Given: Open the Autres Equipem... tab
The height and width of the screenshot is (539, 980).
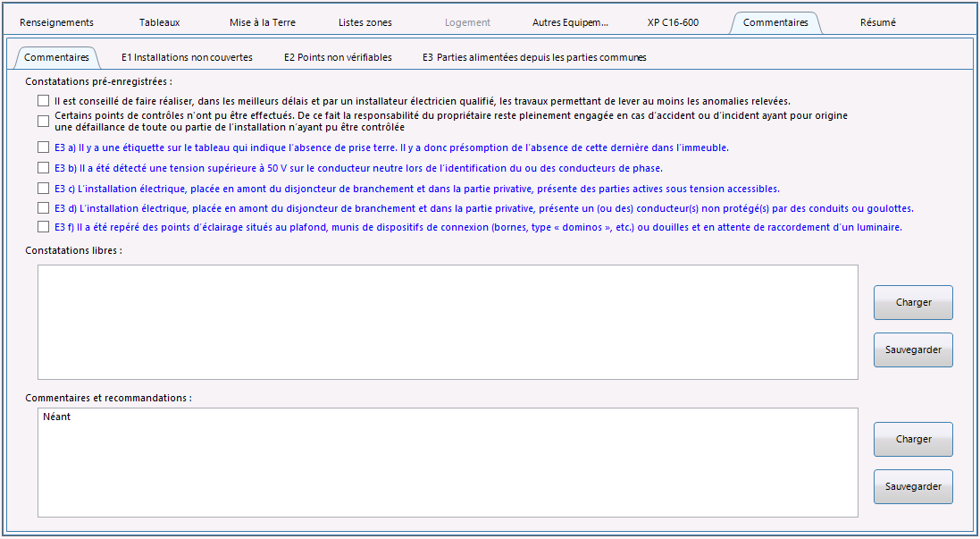Looking at the screenshot, I should click(x=569, y=22).
